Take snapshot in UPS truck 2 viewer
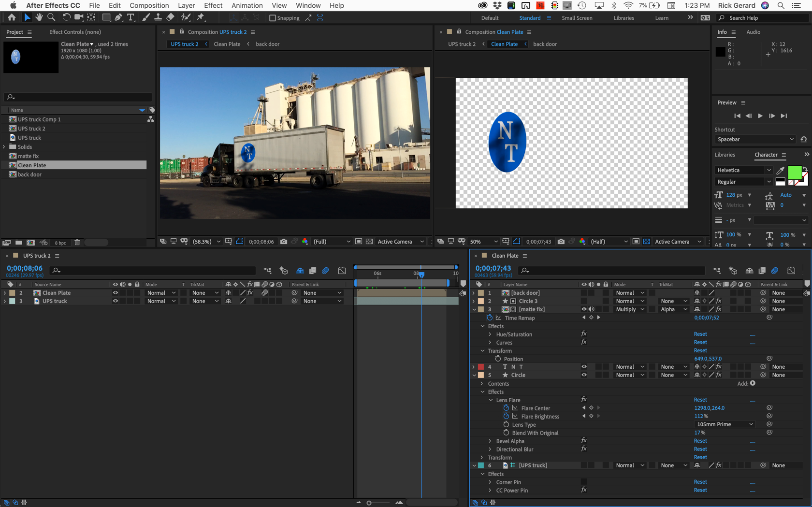This screenshot has height=507, width=812. coord(284,242)
